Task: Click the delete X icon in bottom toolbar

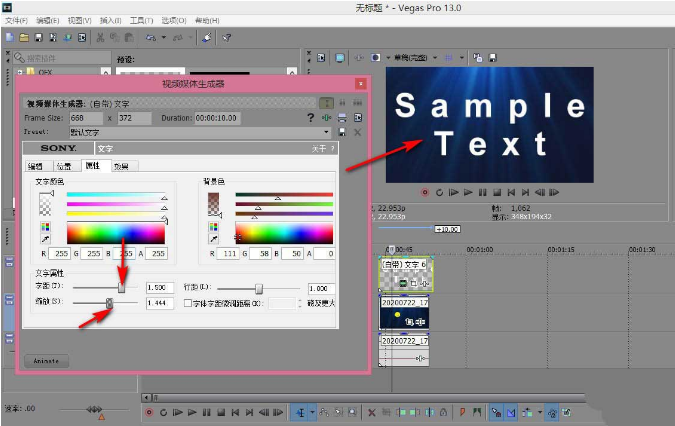Action: [x=372, y=412]
